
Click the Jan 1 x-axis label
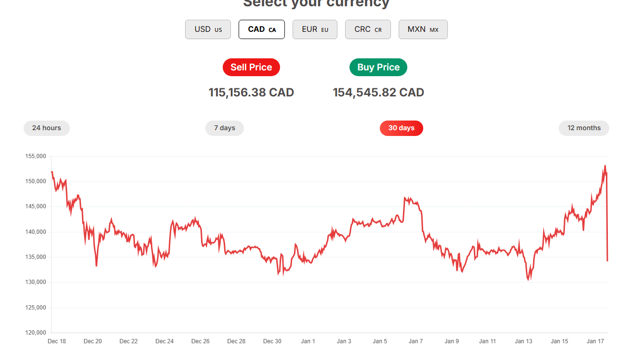pyautogui.click(x=308, y=341)
